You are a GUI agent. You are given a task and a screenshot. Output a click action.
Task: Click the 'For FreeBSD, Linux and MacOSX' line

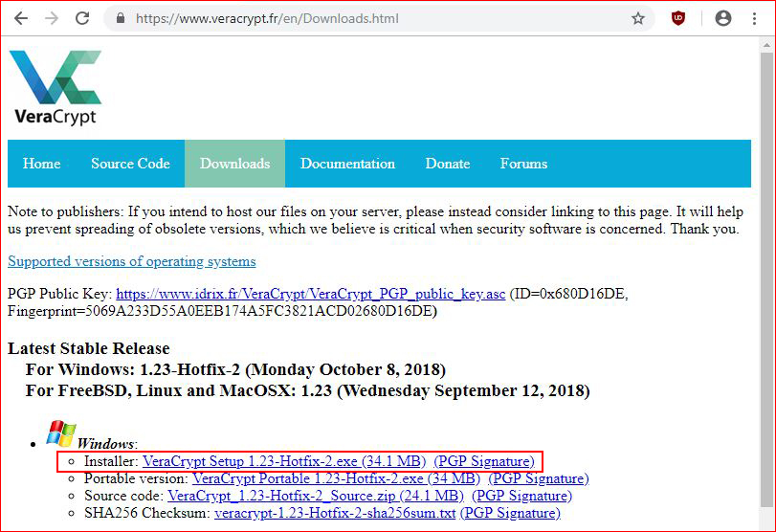coord(308,391)
